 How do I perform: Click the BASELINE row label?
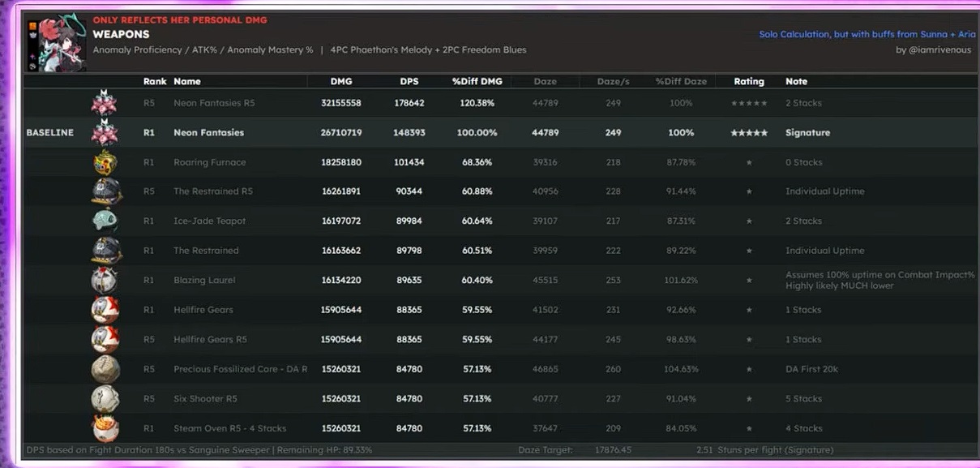[49, 132]
